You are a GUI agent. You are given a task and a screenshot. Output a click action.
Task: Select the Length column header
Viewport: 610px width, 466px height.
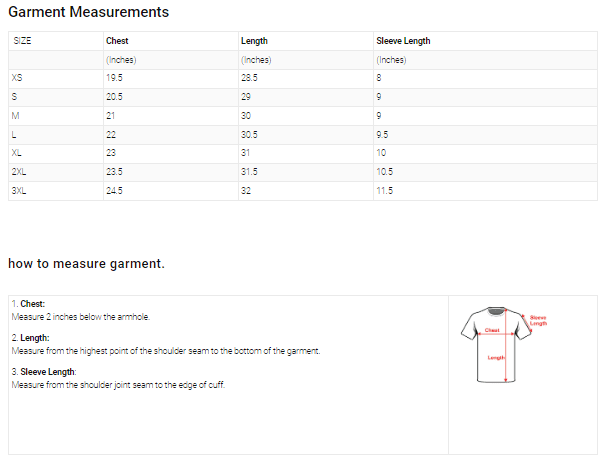coord(254,41)
